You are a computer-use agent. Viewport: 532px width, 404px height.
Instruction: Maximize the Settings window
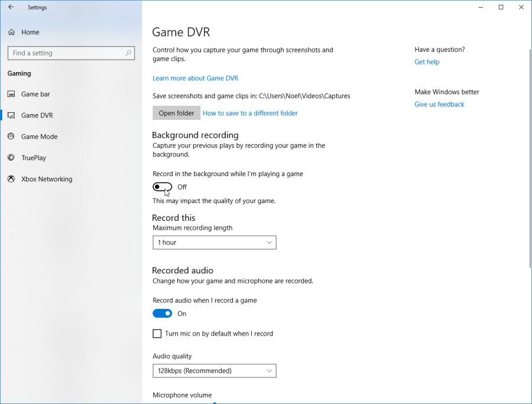coord(501,7)
